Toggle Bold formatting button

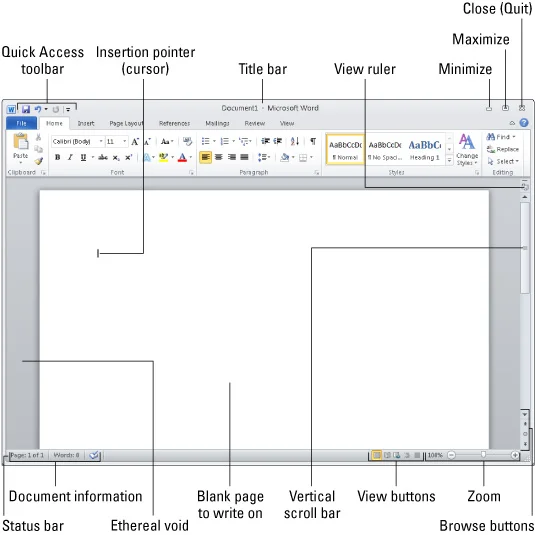(58, 157)
